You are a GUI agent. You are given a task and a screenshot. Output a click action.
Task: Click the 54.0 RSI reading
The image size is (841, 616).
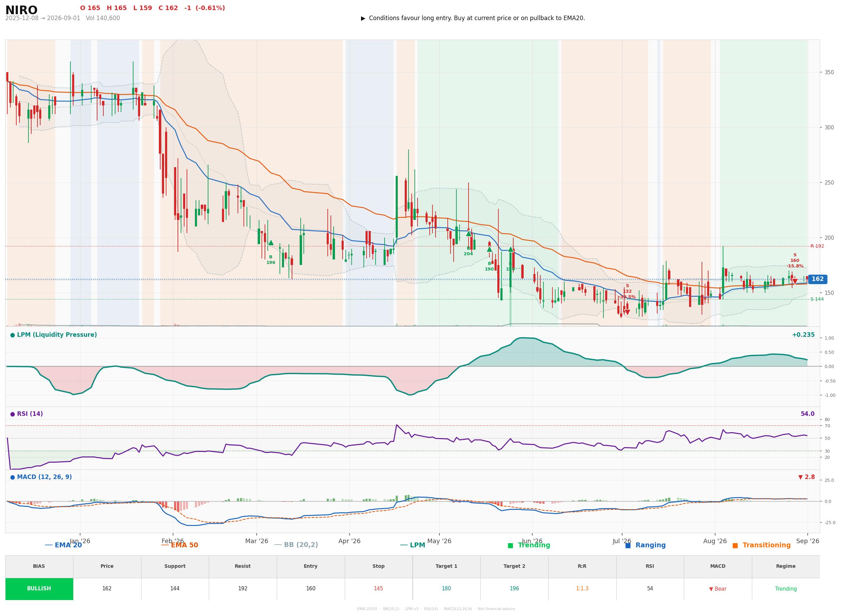coord(807,414)
